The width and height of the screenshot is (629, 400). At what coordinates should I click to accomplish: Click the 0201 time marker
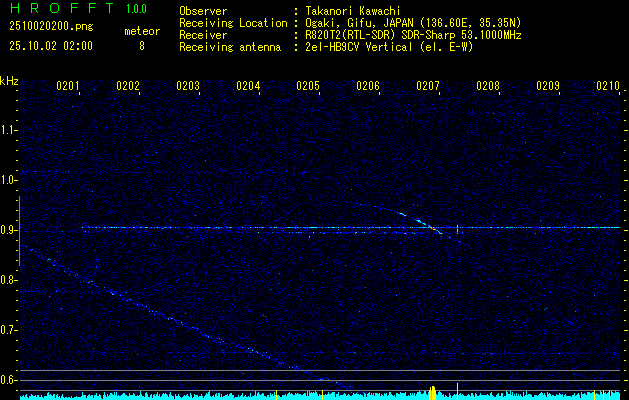(68, 87)
